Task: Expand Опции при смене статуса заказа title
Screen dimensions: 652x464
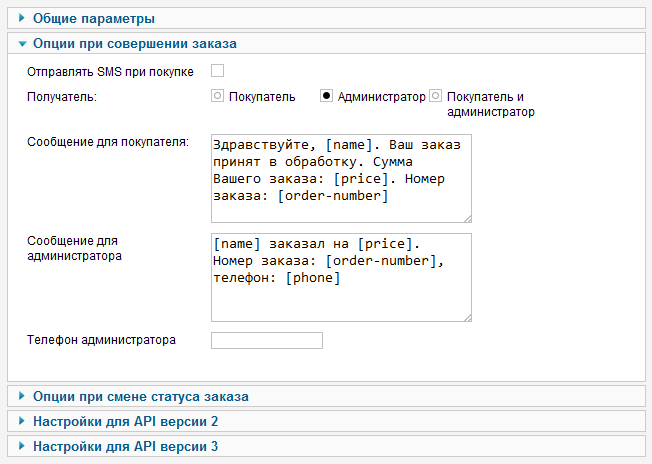Action: pyautogui.click(x=141, y=396)
